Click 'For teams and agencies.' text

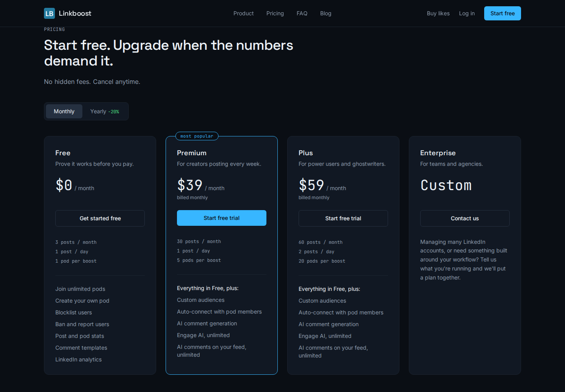(x=452, y=164)
